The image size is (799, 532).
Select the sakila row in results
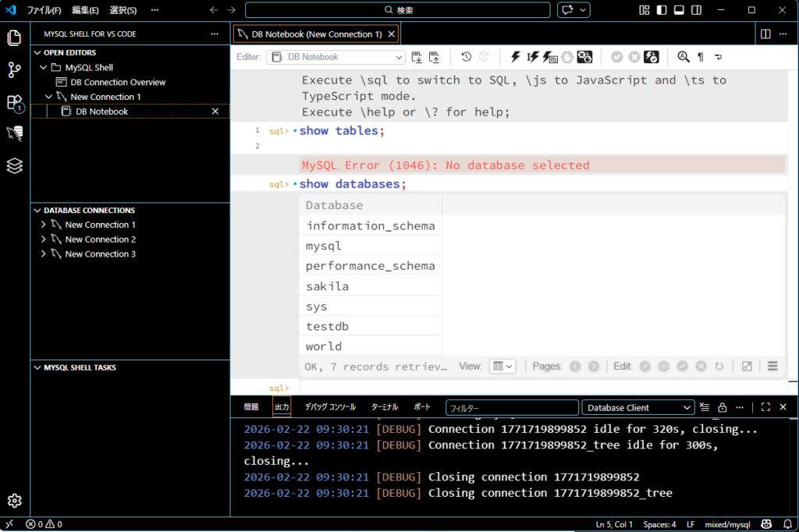click(x=328, y=286)
